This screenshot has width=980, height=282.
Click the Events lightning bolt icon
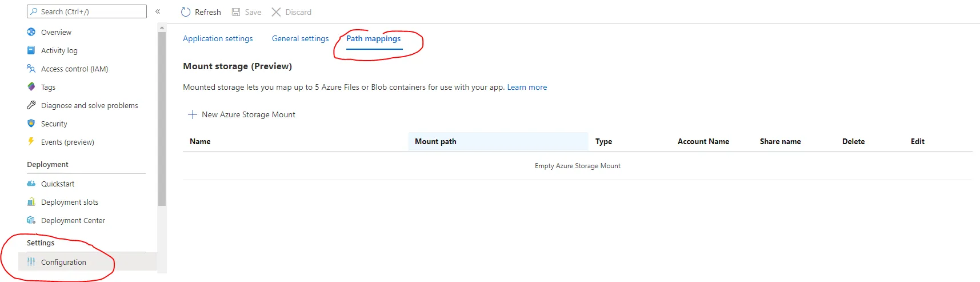click(31, 142)
